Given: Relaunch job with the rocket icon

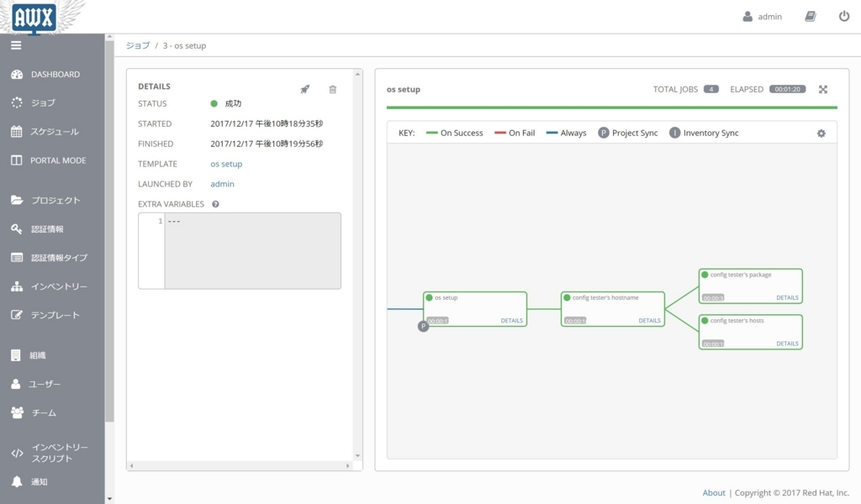Looking at the screenshot, I should point(304,89).
